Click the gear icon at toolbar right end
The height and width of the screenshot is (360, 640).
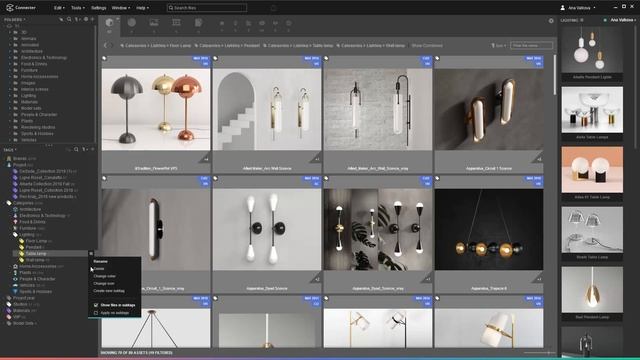(551, 21)
